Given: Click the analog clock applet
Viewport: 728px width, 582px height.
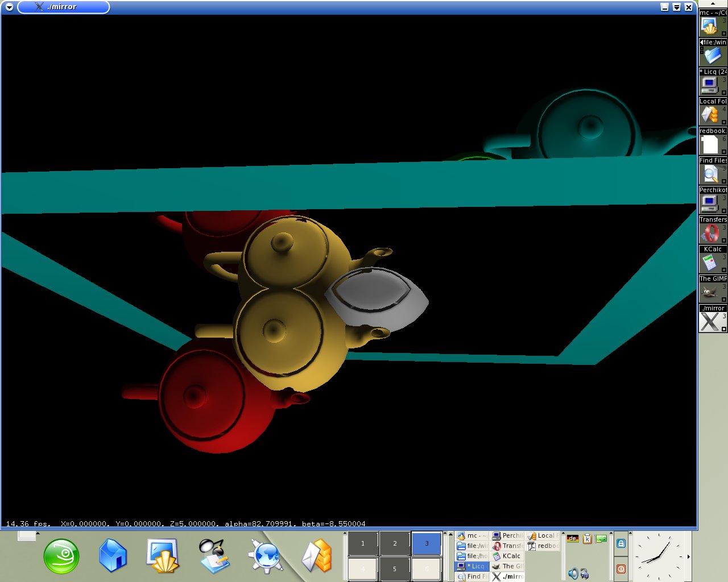Looking at the screenshot, I should click(x=659, y=556).
